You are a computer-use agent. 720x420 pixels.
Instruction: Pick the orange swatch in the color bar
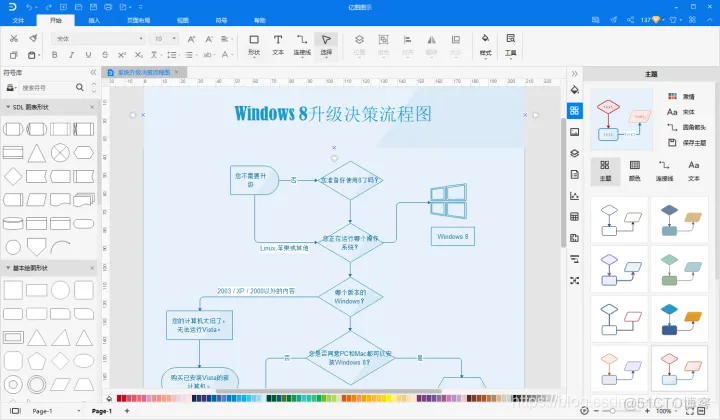344,398
